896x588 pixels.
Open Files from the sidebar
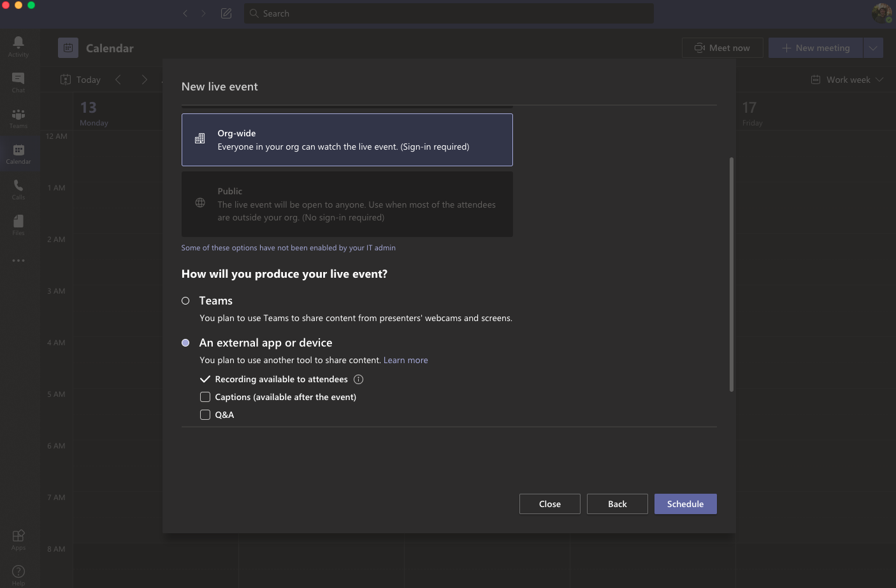tap(18, 224)
